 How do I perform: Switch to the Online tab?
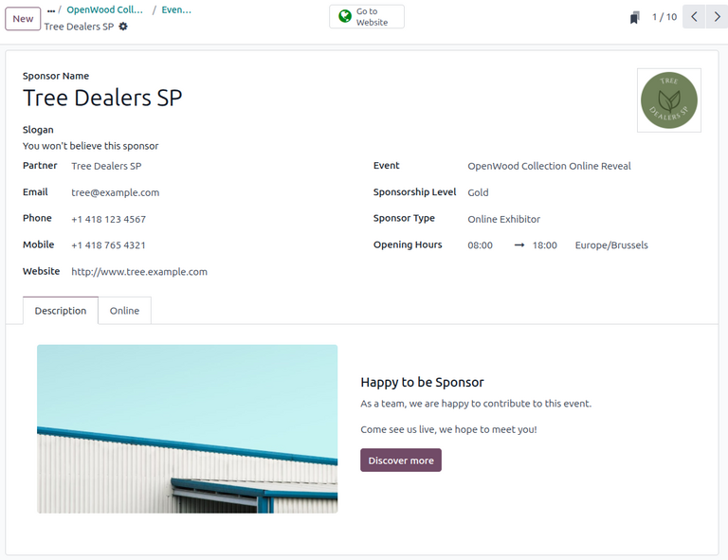click(124, 311)
